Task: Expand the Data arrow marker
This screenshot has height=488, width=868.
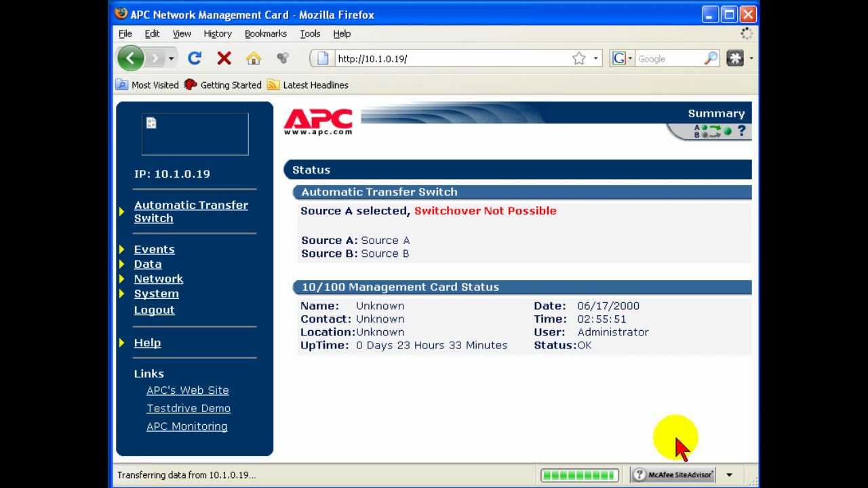Action: point(122,264)
